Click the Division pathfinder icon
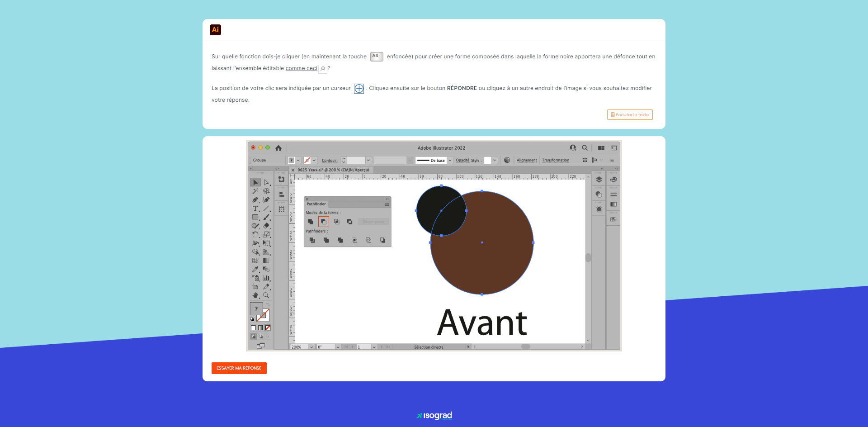 [312, 240]
